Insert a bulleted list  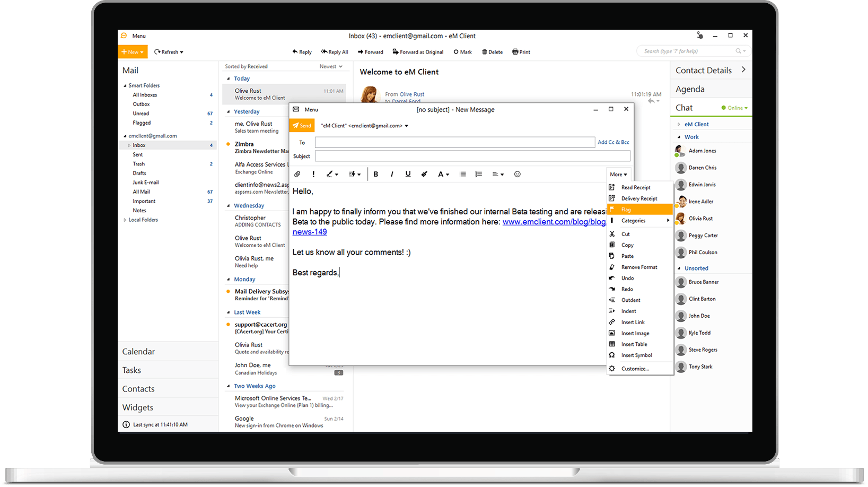point(463,174)
